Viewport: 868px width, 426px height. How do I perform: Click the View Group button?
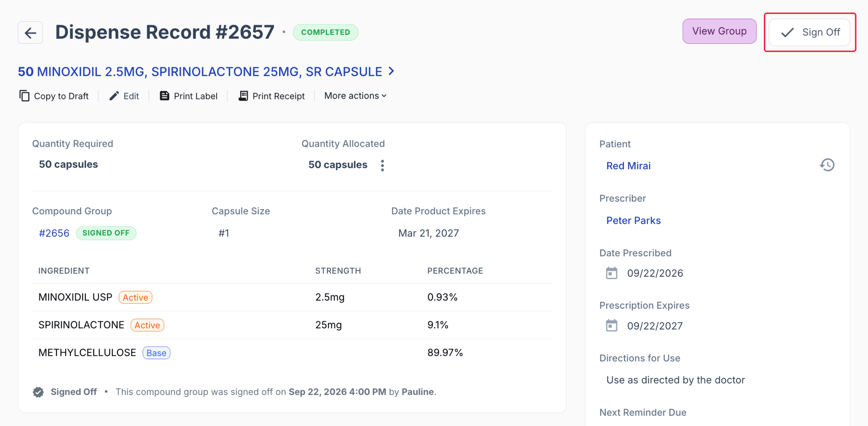click(x=719, y=31)
